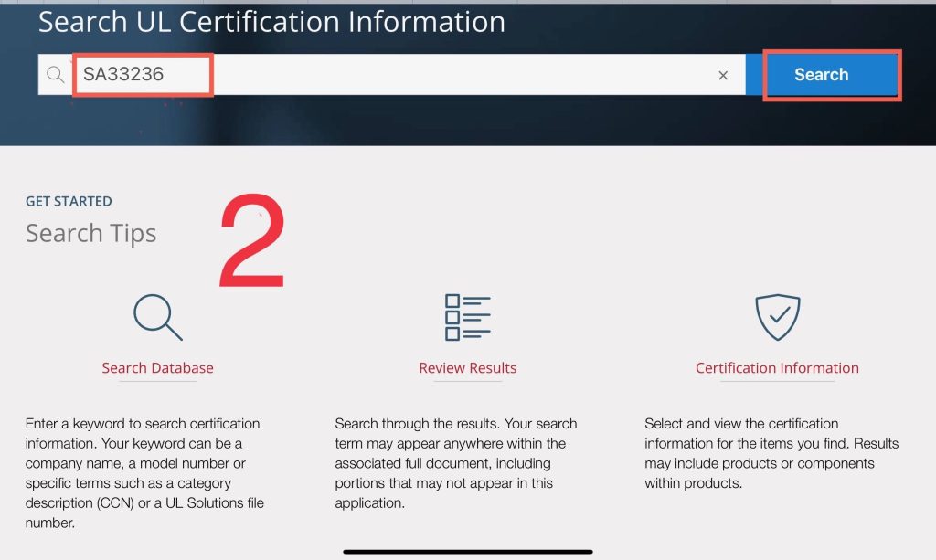
Task: Click the paragraph starting 'Enter a keyword'
Action: [144, 473]
